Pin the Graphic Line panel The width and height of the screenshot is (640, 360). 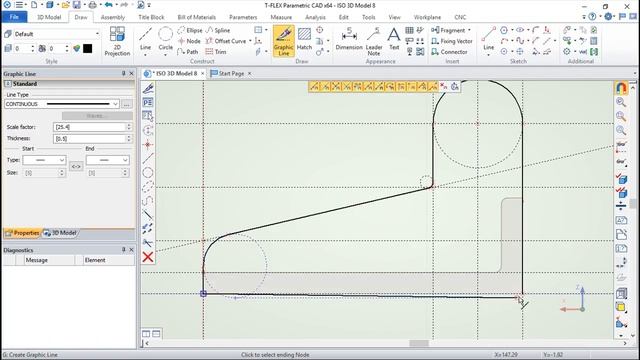point(124,73)
